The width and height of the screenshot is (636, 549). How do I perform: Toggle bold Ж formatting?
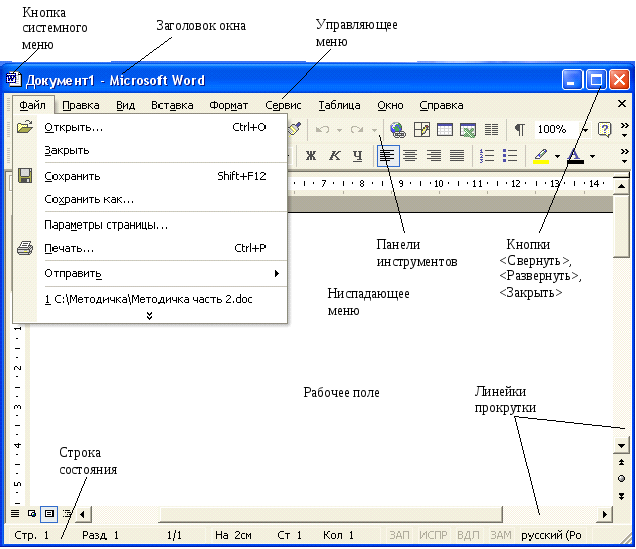311,155
